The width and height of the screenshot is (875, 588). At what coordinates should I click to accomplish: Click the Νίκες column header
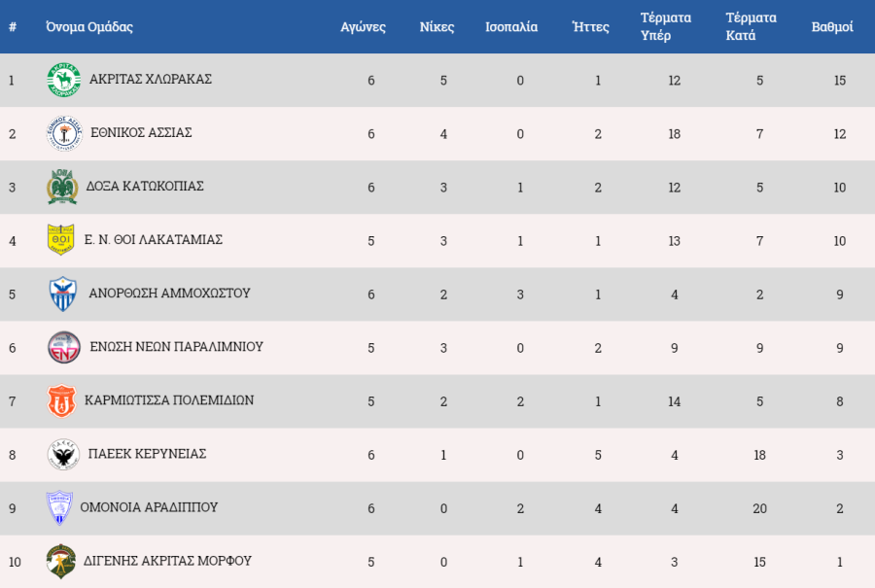(x=437, y=27)
